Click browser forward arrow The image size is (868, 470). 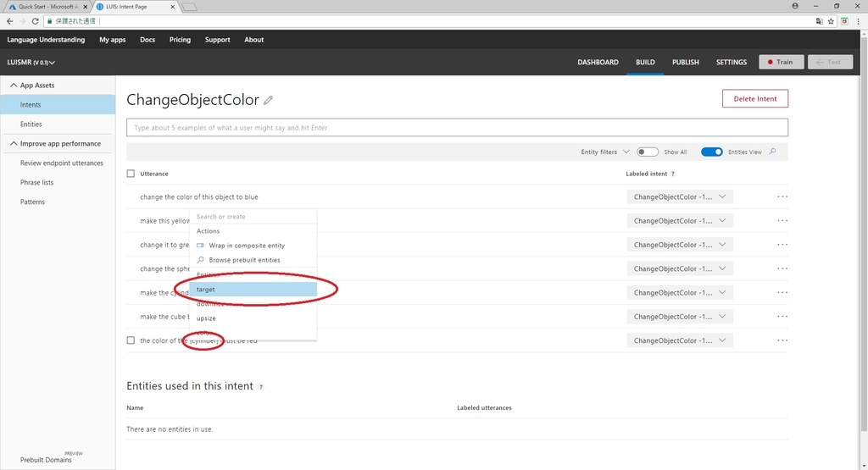click(23, 21)
